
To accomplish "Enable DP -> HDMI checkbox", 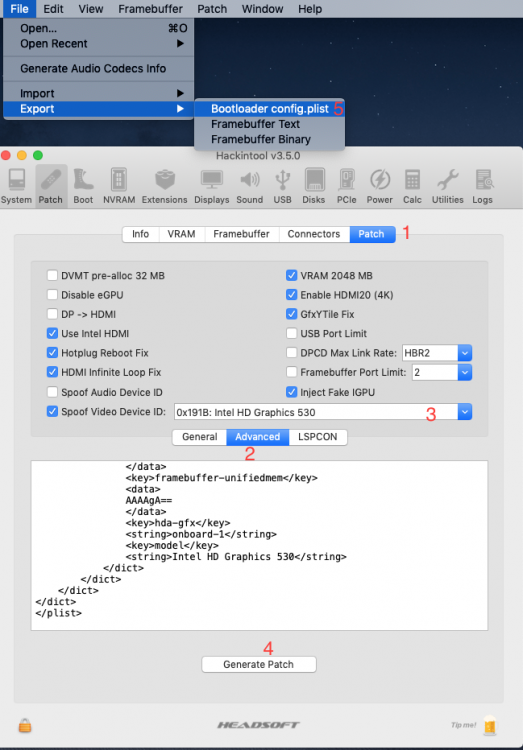I will point(52,314).
